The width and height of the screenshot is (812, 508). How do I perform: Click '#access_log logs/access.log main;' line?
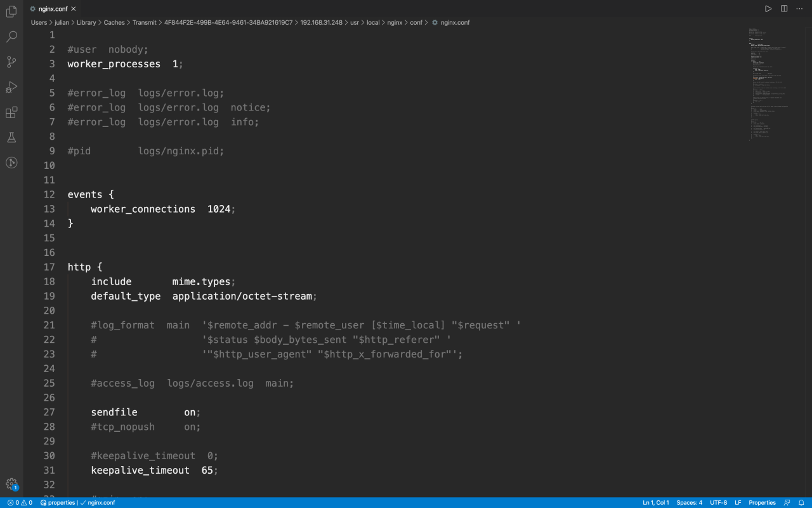192,383
